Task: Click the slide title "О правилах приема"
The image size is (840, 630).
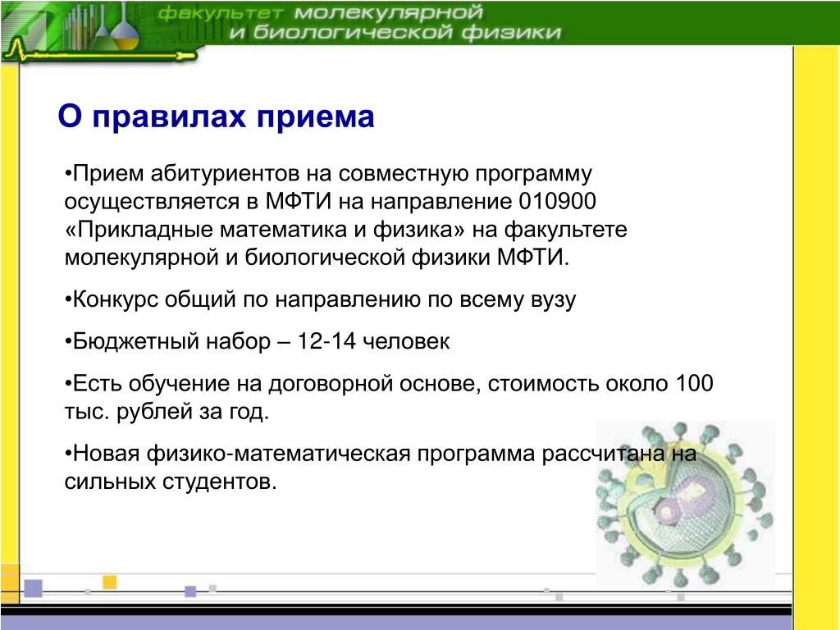Action: click(x=216, y=116)
